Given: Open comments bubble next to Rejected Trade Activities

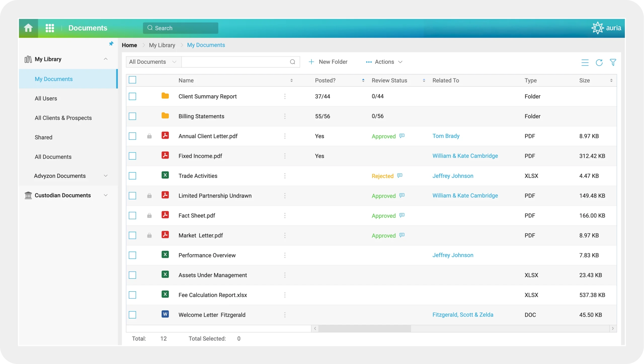Looking at the screenshot, I should tap(399, 175).
